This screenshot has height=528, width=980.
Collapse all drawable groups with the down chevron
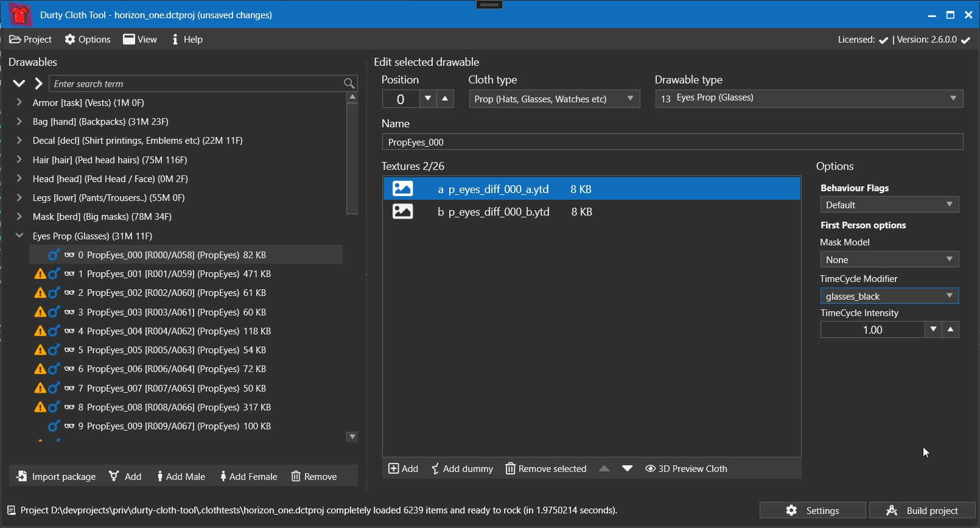(x=19, y=83)
